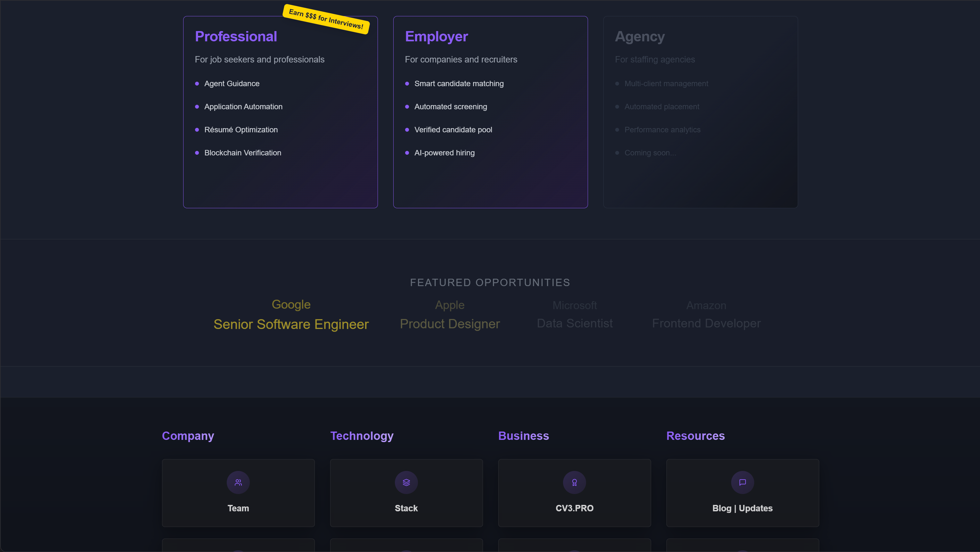
Task: Click the Technology footer heading
Action: 362,436
